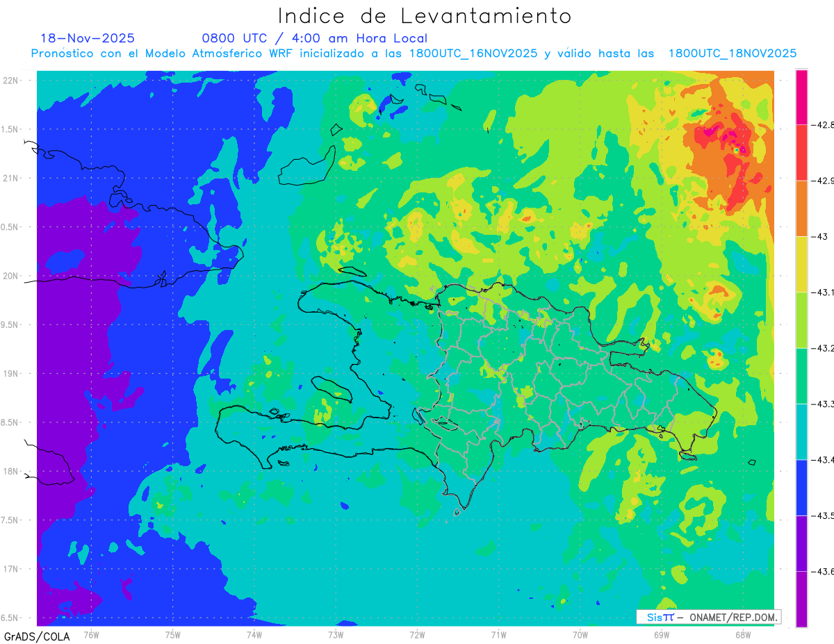Click the 70W longitude axis label
Viewport: 834px width, 644px height.
[580, 634]
